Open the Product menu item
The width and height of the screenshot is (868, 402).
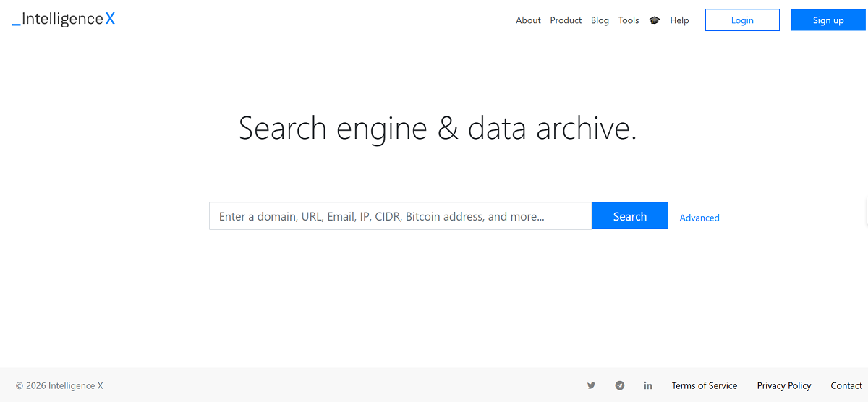pos(566,20)
